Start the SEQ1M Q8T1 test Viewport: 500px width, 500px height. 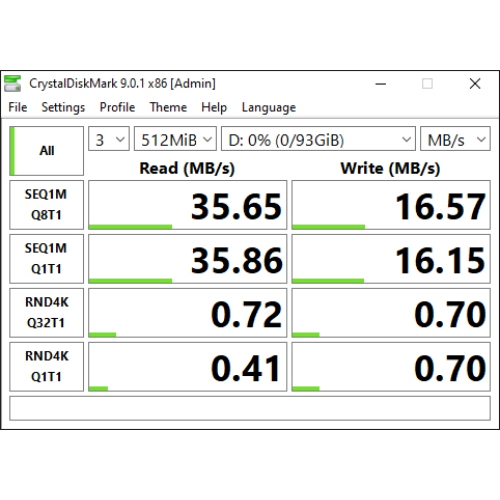[x=46, y=205]
